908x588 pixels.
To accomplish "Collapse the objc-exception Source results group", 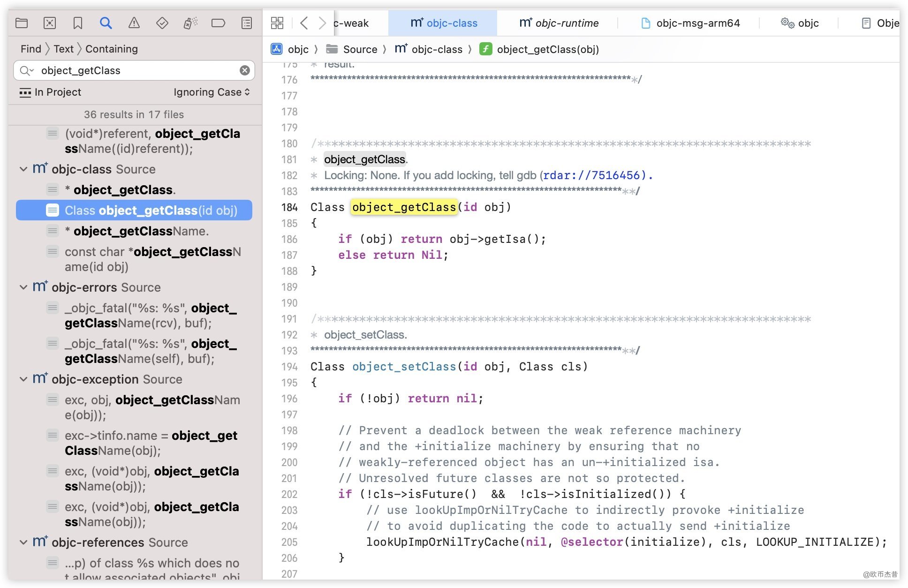I will pyautogui.click(x=23, y=379).
